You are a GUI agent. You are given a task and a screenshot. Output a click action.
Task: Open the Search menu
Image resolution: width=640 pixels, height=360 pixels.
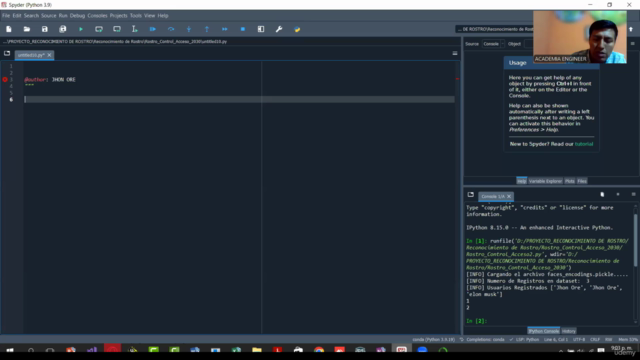click(31, 16)
